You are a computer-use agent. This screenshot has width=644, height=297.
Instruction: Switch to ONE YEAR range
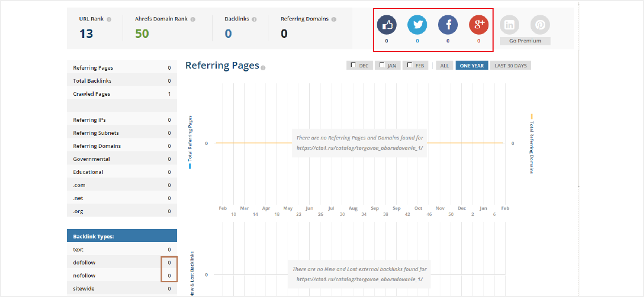click(472, 66)
